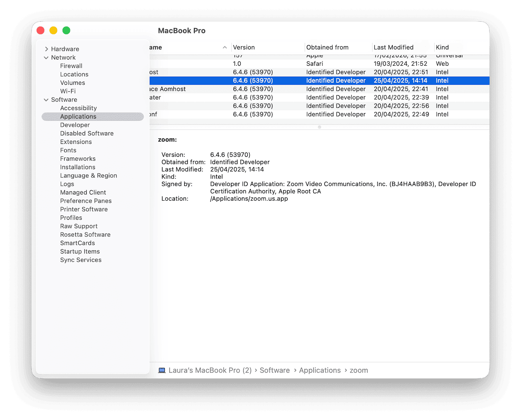The image size is (521, 420).
Task: Open Preference Panes item
Action: tap(86, 201)
